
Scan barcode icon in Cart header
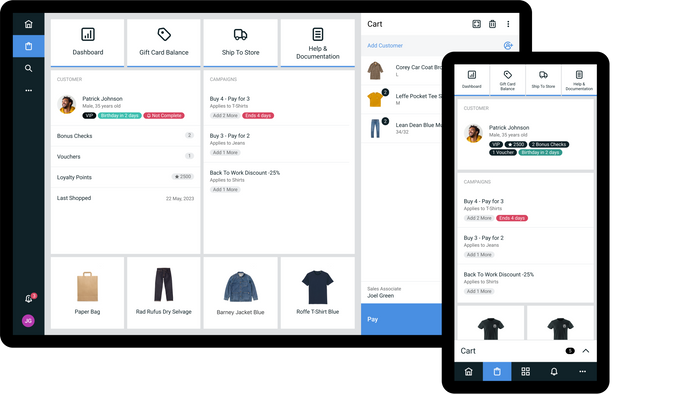tap(476, 24)
